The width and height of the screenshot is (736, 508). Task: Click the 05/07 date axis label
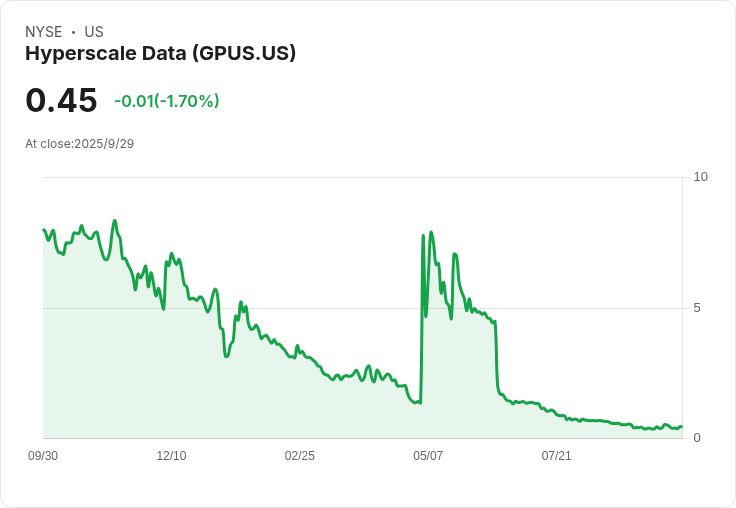pos(428,456)
